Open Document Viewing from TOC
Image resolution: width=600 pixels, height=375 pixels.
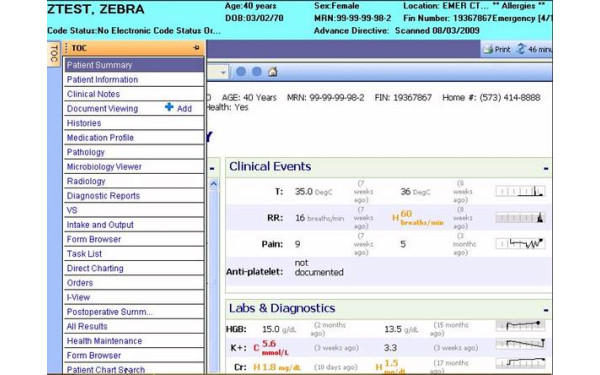coord(103,109)
